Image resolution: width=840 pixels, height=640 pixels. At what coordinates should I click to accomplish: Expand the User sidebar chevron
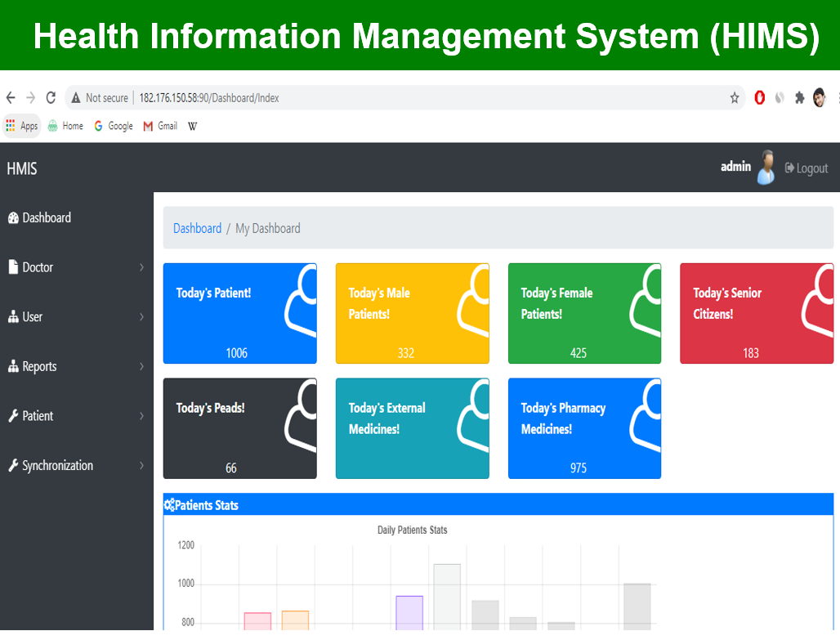click(141, 317)
